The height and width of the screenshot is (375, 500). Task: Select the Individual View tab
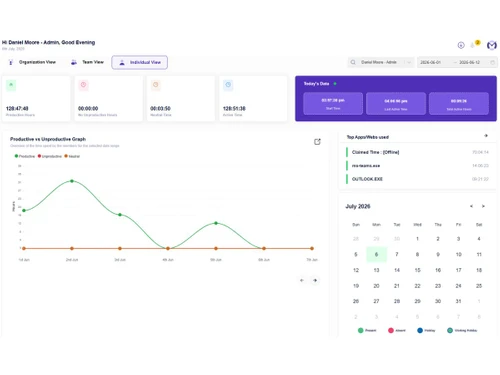tap(139, 62)
